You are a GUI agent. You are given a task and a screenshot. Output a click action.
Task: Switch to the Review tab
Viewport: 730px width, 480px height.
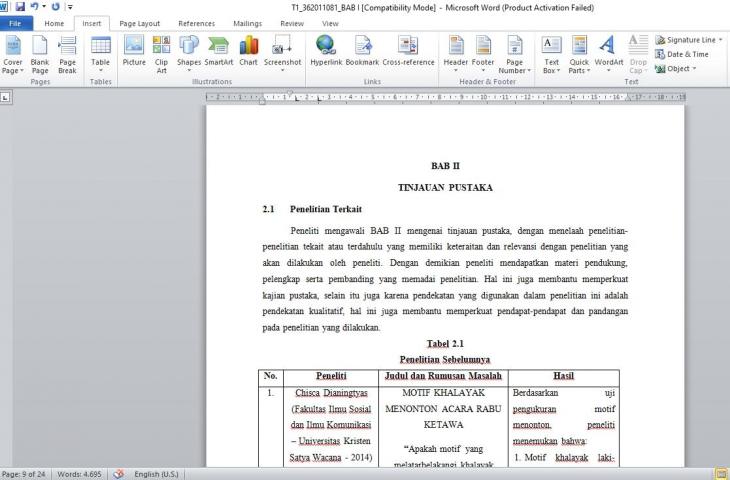pyautogui.click(x=291, y=23)
